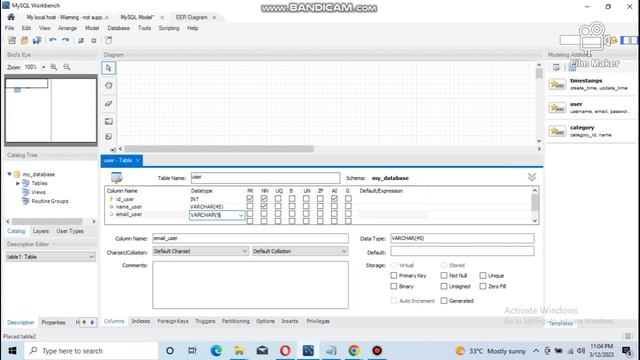
Task: Uncheck PK for the id_user row
Action: tap(250, 199)
